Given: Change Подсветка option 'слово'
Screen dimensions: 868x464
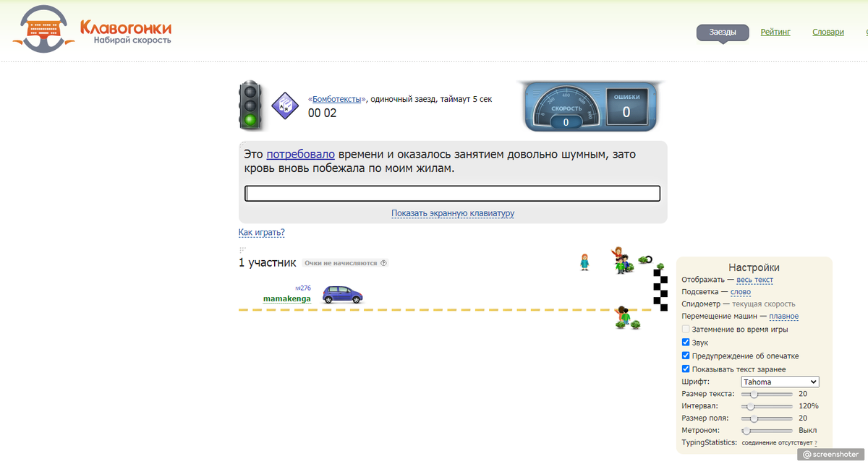Looking at the screenshot, I should point(740,292).
